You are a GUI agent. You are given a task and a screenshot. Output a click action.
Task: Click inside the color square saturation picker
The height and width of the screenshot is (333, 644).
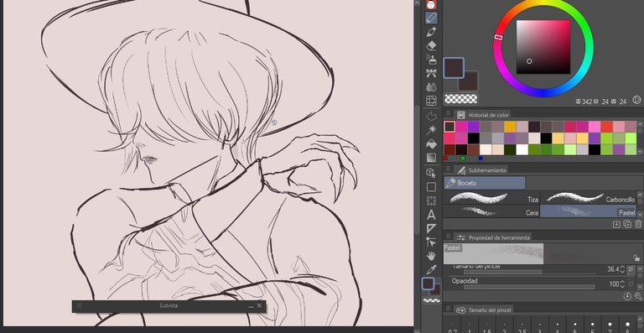(543, 47)
